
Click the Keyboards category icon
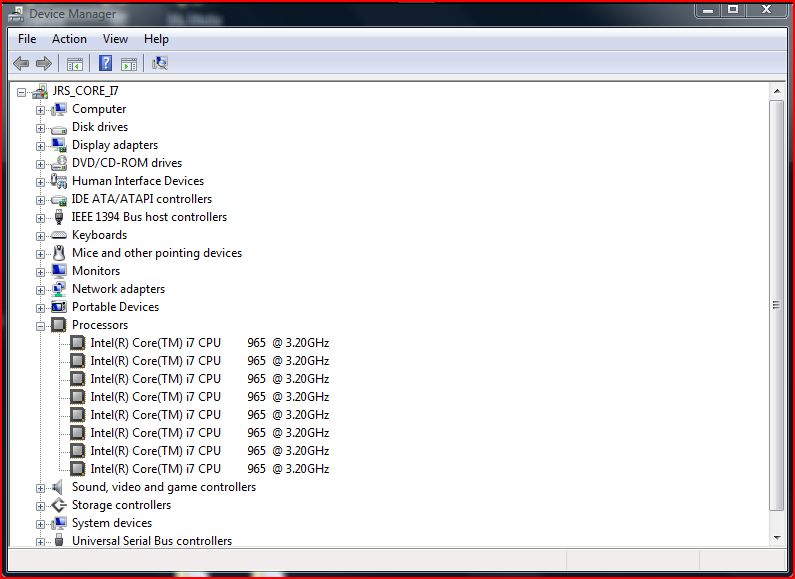click(59, 235)
